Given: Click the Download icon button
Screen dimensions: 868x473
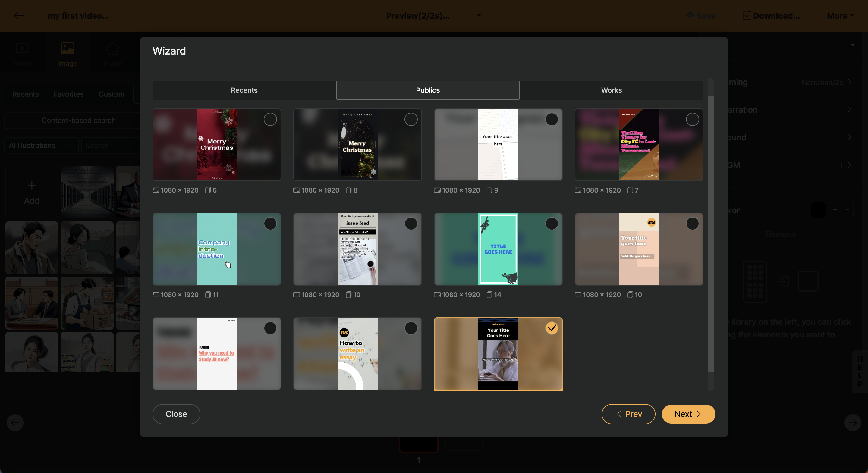Looking at the screenshot, I should (x=747, y=15).
